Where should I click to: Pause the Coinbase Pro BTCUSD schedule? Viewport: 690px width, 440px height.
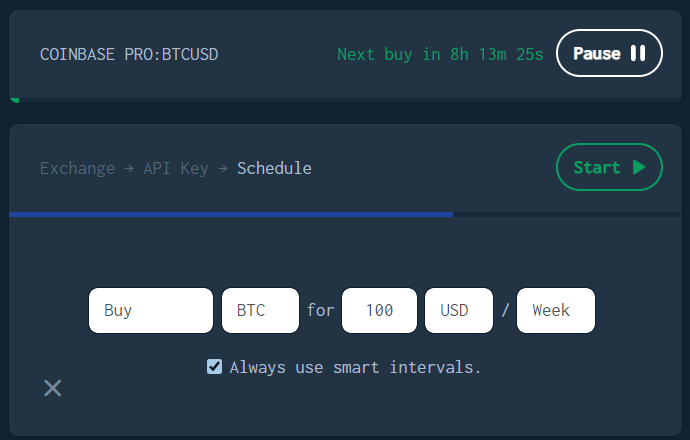click(609, 53)
